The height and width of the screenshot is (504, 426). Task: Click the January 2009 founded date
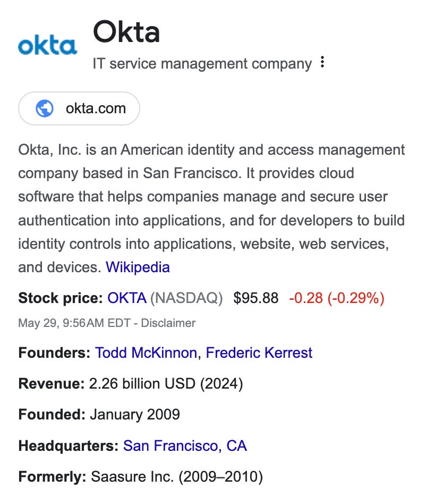(135, 414)
